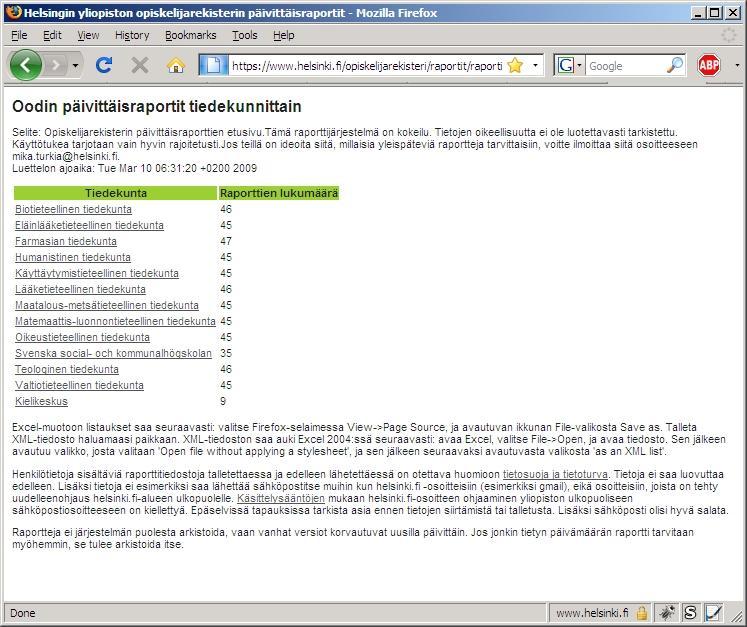747x627 pixels.
Task: Click the status bar padlock security icon
Action: click(642, 613)
